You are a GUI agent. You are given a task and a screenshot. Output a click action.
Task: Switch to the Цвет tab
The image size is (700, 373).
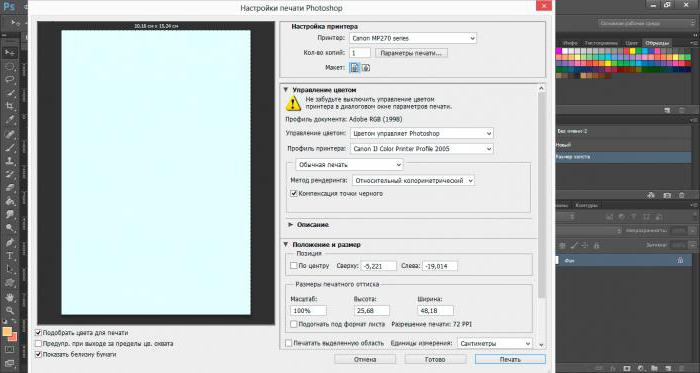click(631, 43)
